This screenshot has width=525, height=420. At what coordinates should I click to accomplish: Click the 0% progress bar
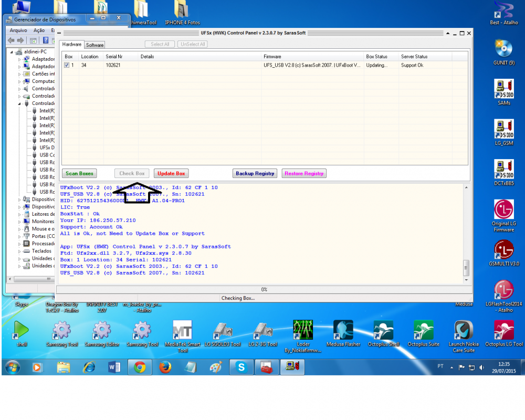(x=264, y=289)
